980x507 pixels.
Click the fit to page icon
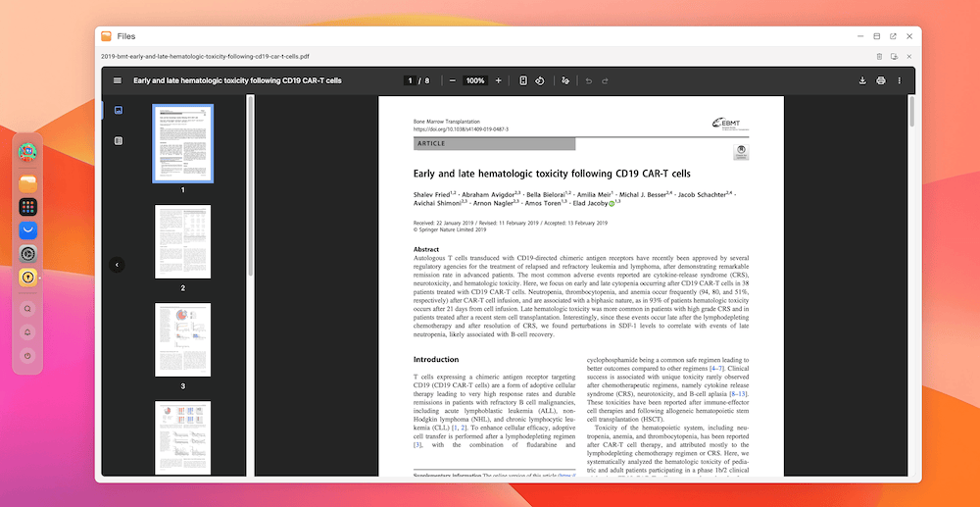point(523,80)
